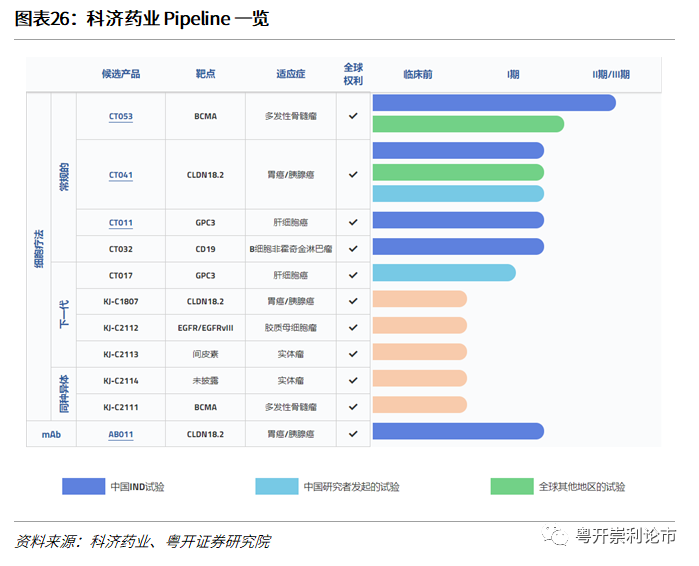Click the 细胞疗法 vertical category label
699x566 pixels.
pos(39,249)
